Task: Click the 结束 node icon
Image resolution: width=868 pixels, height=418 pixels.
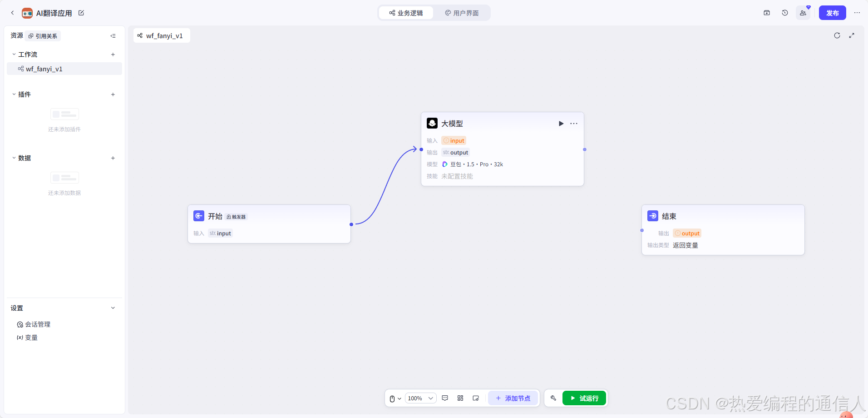Action: coord(653,216)
